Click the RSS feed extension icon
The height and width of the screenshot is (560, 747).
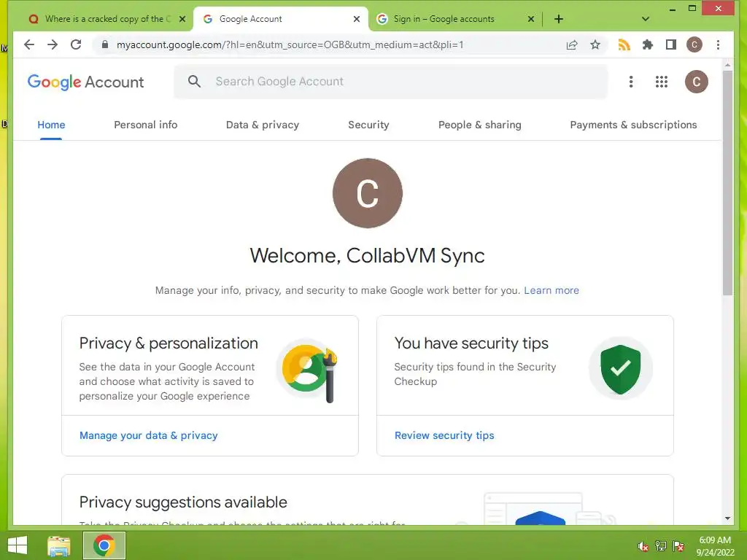click(x=624, y=44)
